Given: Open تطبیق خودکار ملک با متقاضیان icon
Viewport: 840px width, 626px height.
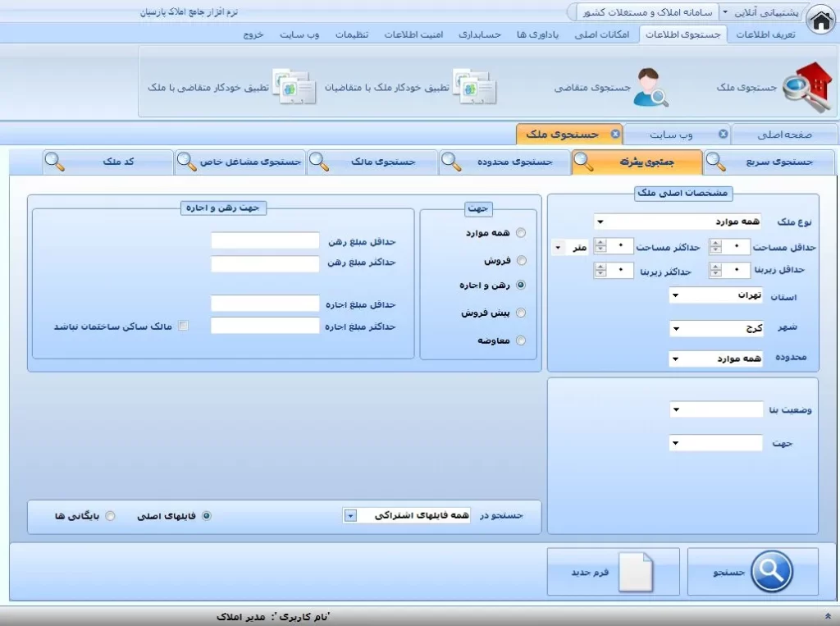Looking at the screenshot, I should pyautogui.click(x=472, y=87).
